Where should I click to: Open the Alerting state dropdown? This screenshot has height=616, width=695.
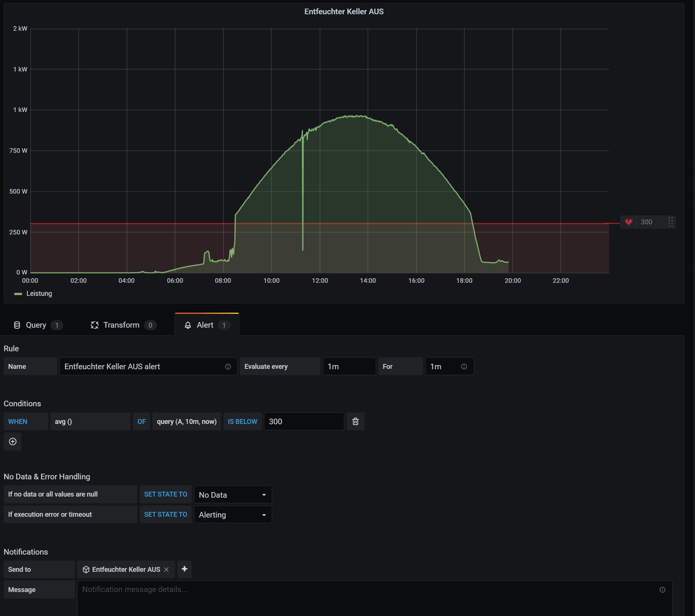[x=232, y=515]
